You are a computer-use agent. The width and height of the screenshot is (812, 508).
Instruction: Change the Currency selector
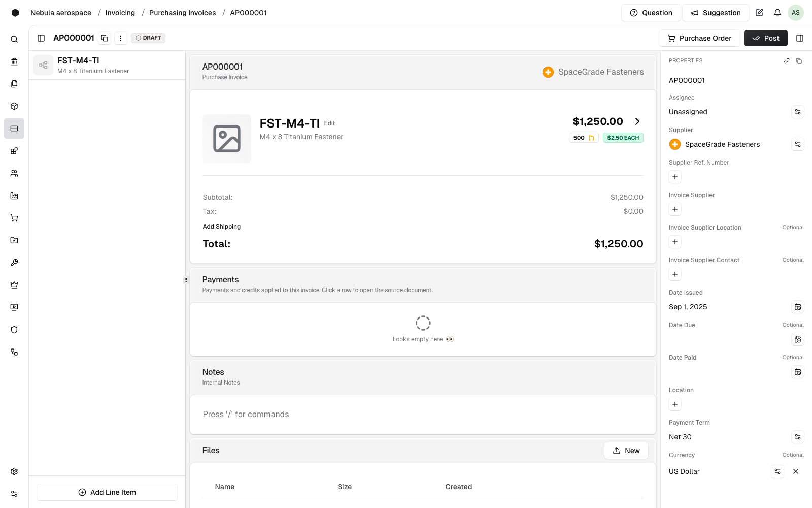click(777, 471)
